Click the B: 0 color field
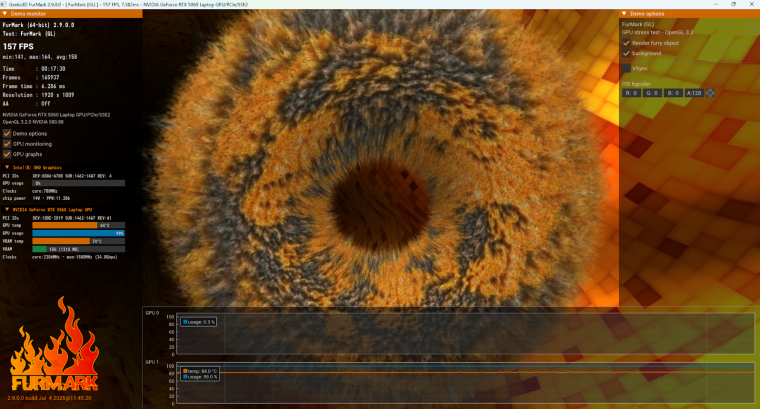Image resolution: width=760 pixels, height=409 pixels. [673, 93]
